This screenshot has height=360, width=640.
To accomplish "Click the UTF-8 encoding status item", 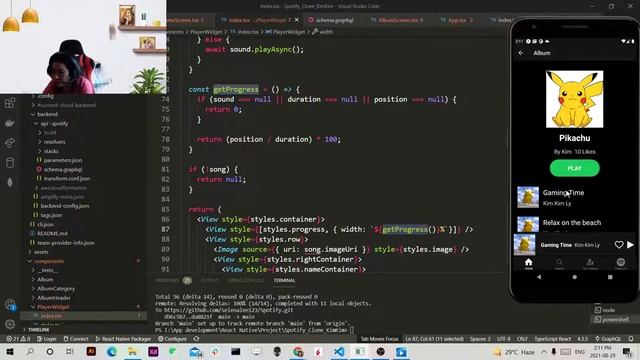I will point(504,339).
